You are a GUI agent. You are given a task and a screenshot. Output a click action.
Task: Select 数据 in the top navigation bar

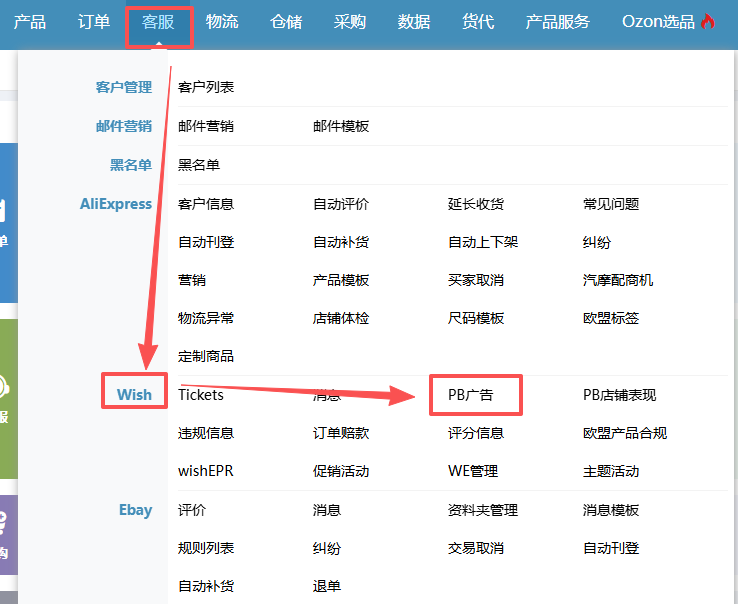coord(414,22)
